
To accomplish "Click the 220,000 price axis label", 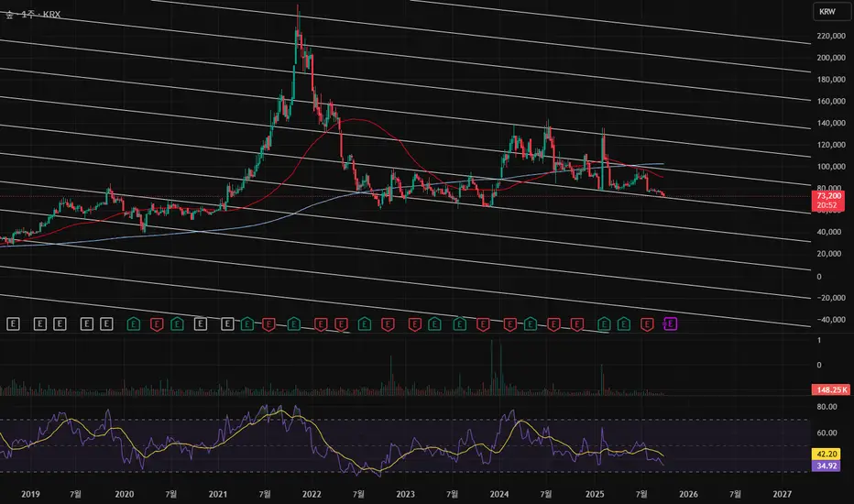I will 831,36.
